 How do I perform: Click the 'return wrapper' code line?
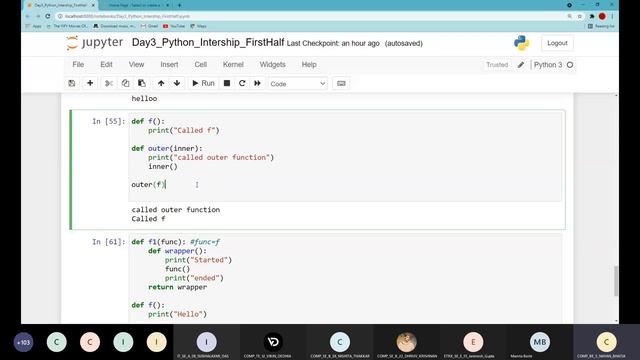[178, 287]
